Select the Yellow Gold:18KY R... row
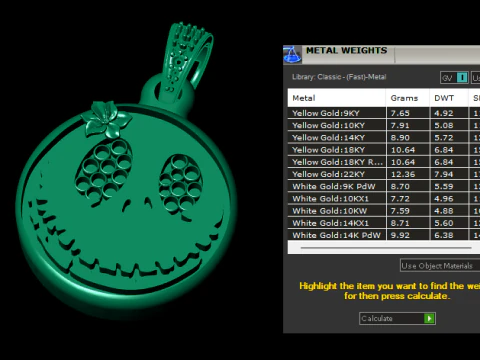Image resolution: width=480 pixels, height=360 pixels. 384,162
